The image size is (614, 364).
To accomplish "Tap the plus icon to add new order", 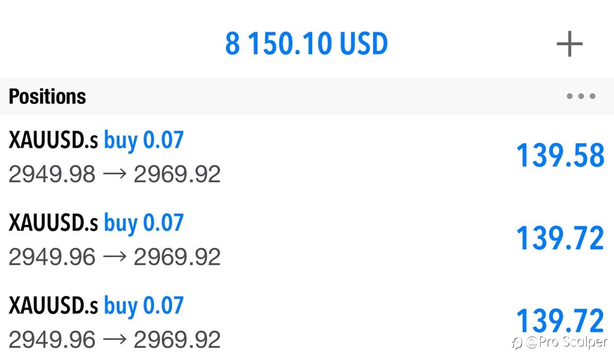I will (x=569, y=44).
